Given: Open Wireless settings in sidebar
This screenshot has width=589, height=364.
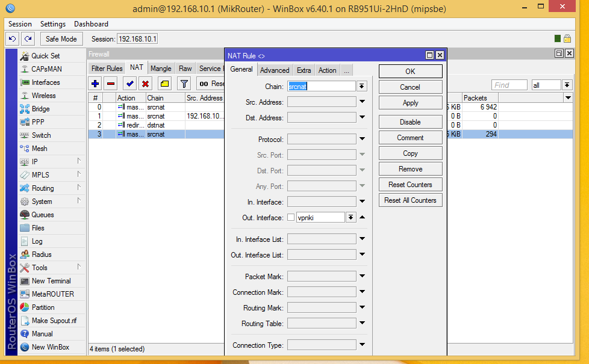Looking at the screenshot, I should pos(43,96).
